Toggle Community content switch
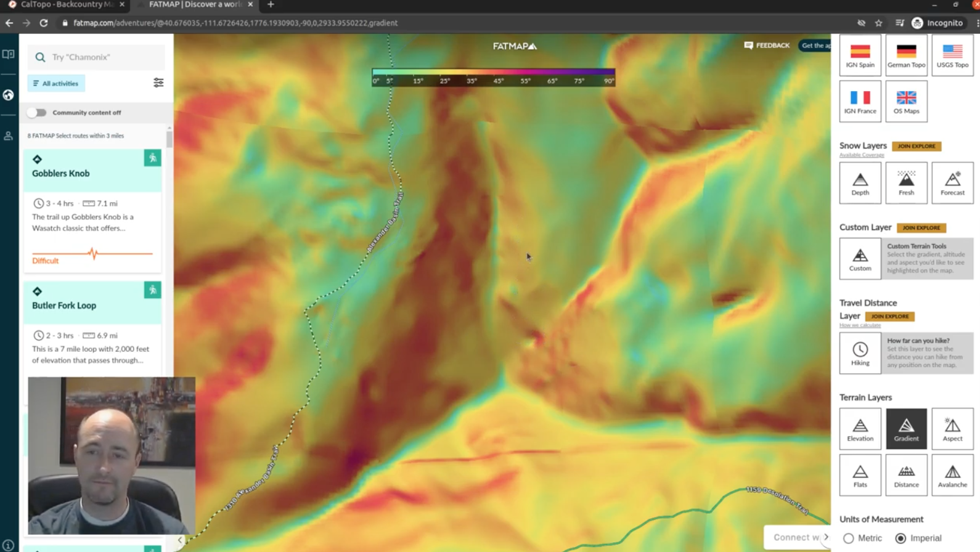The image size is (980, 552). [36, 113]
